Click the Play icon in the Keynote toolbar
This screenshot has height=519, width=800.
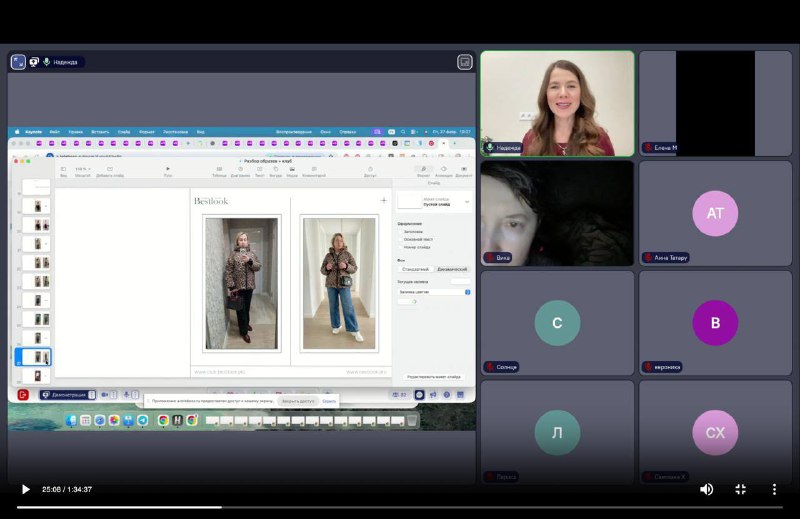[168, 169]
